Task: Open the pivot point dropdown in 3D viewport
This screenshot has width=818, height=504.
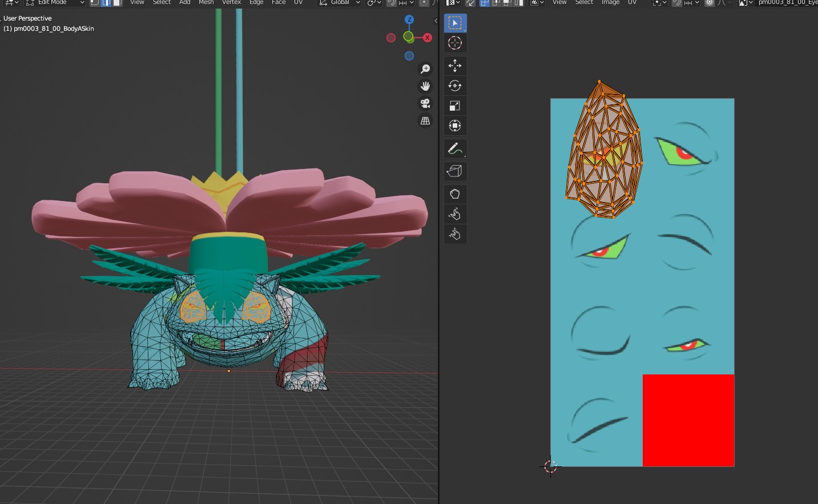Action: 374,2
